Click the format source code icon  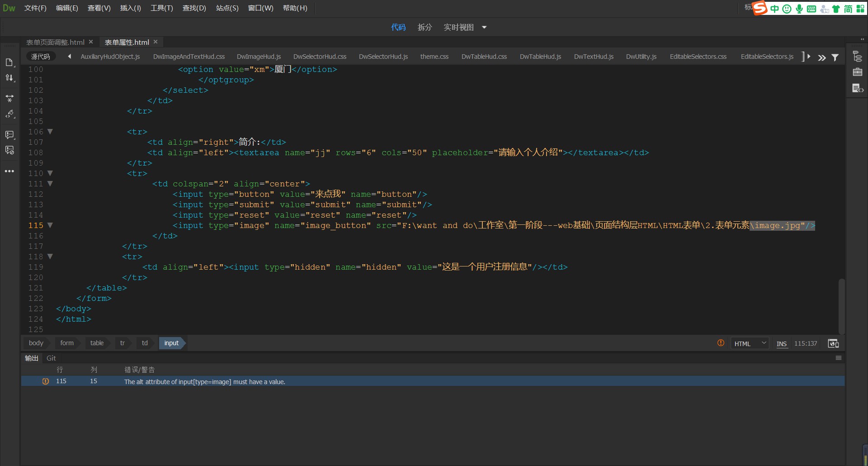[x=9, y=114]
